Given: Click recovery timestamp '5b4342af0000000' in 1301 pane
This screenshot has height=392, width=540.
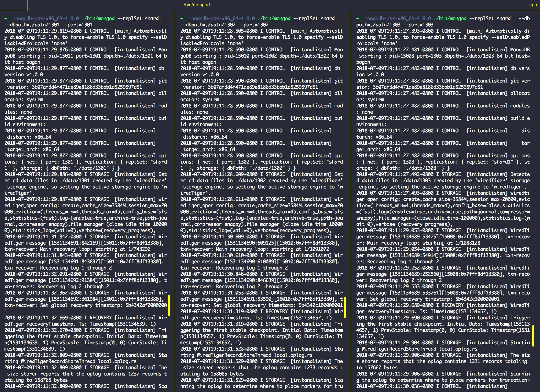Looking at the screenshot, I should pos(146,305).
